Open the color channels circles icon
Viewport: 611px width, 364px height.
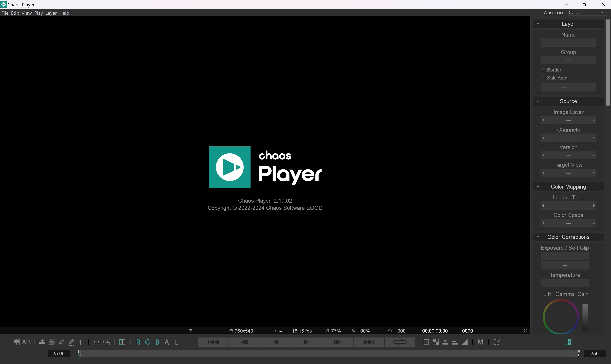pyautogui.click(x=52, y=342)
